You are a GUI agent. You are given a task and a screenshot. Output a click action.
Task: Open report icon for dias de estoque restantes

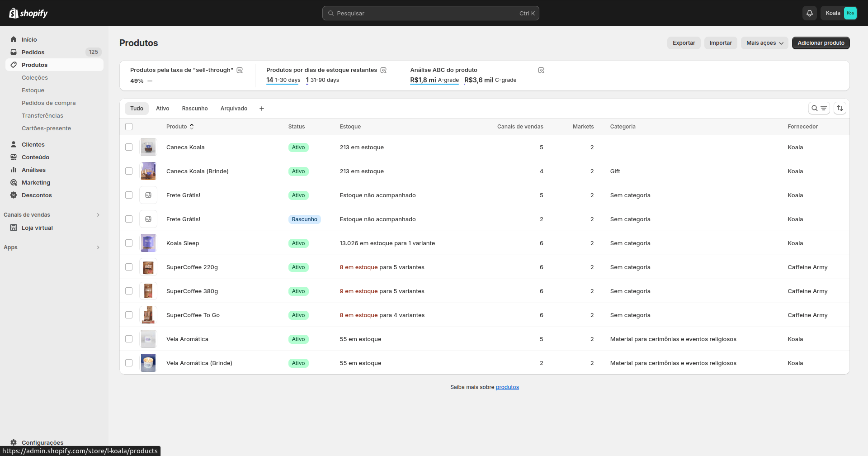pos(383,70)
